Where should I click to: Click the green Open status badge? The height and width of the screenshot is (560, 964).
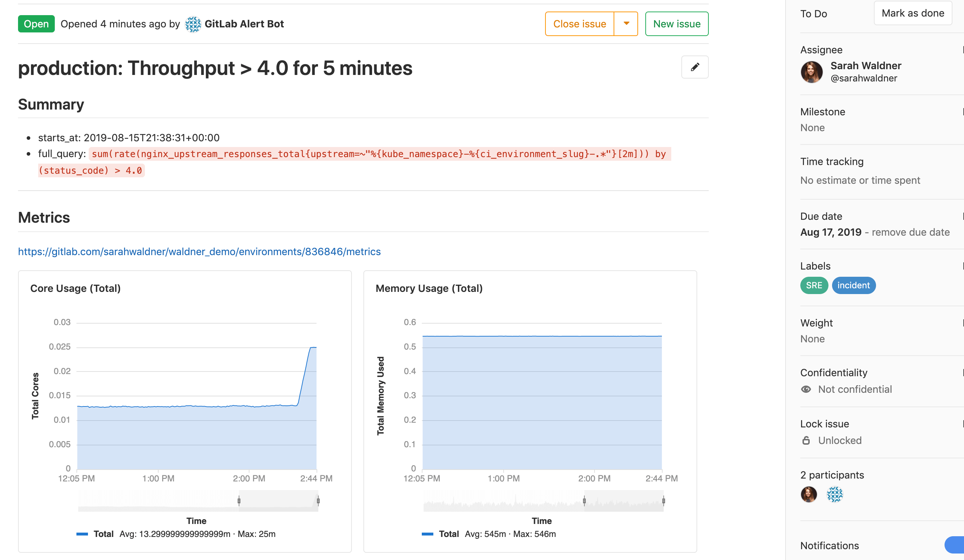(x=36, y=24)
